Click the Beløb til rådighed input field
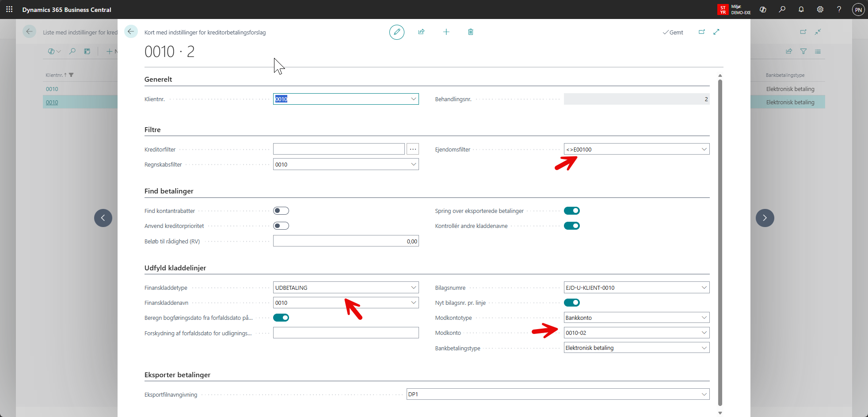The height and width of the screenshot is (417, 868). [x=346, y=241]
